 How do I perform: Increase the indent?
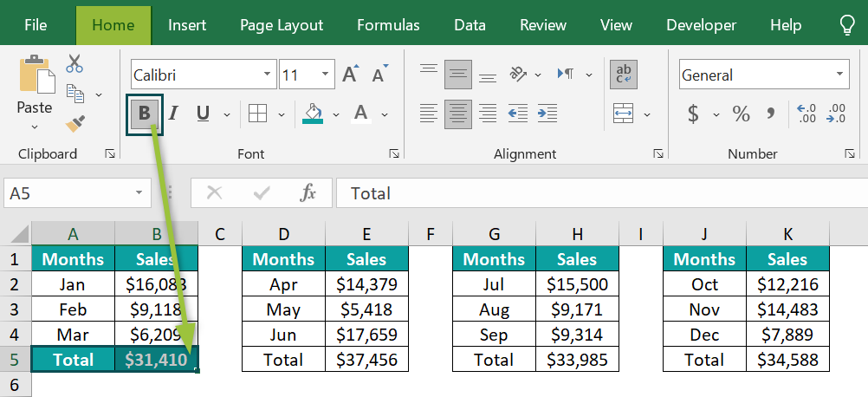click(x=547, y=114)
